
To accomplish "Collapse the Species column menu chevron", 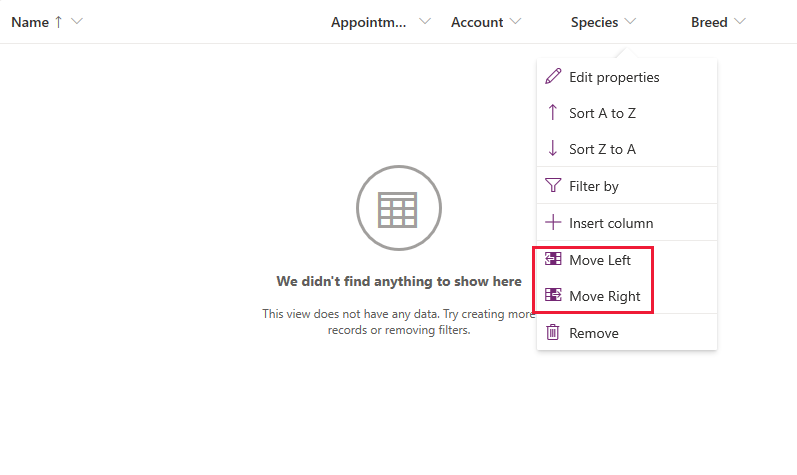I will [x=630, y=22].
